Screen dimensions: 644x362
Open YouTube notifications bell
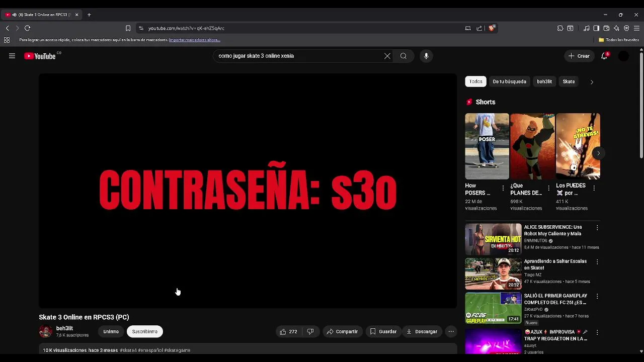pyautogui.click(x=604, y=56)
